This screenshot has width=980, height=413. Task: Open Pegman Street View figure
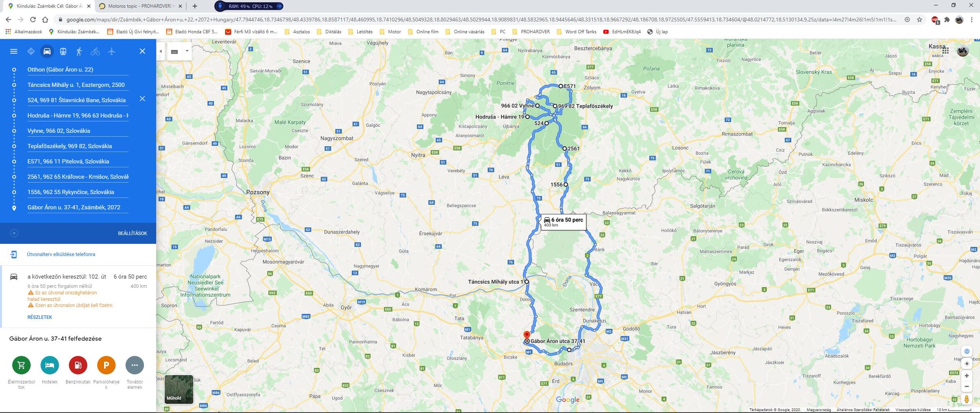click(966, 399)
